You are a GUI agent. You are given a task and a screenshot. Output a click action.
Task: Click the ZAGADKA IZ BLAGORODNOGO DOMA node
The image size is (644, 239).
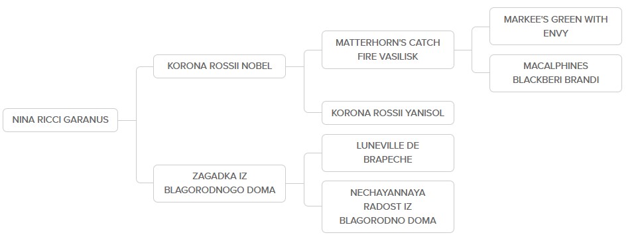220,183
